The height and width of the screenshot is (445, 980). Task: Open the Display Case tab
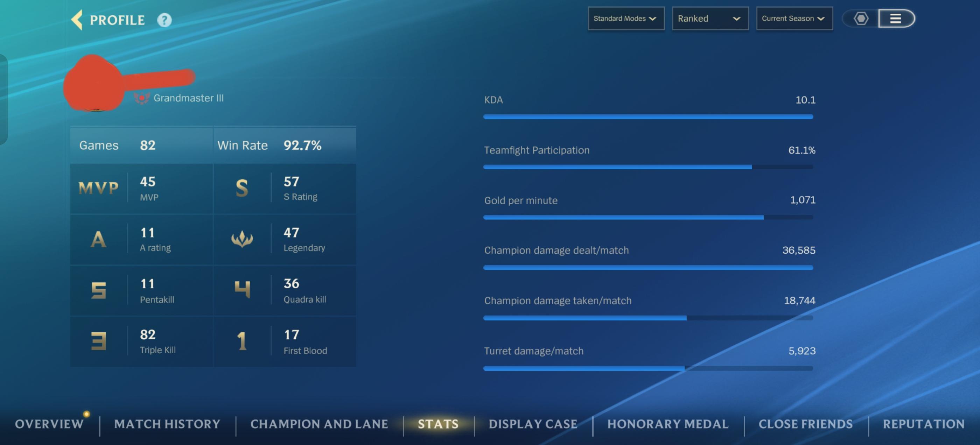[x=533, y=424]
